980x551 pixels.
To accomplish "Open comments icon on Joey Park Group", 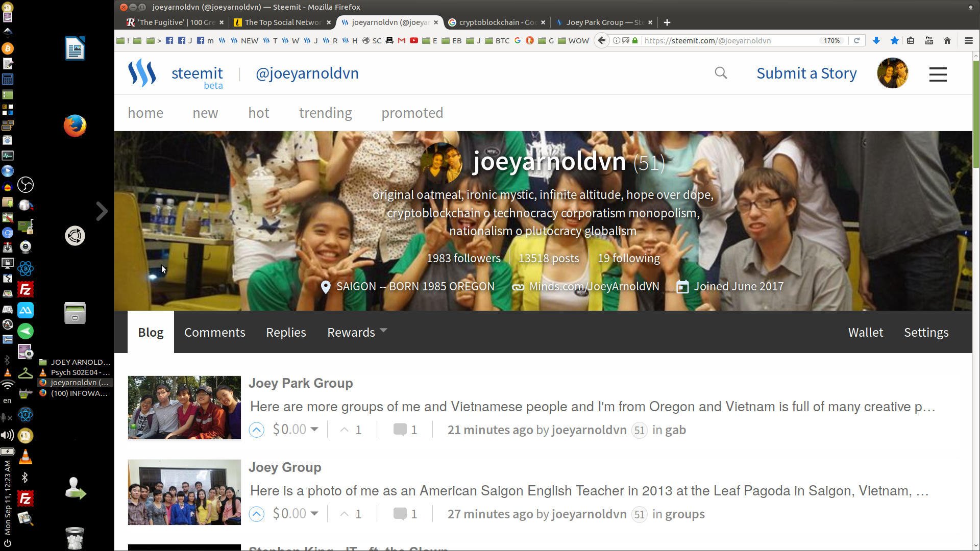I will [400, 430].
